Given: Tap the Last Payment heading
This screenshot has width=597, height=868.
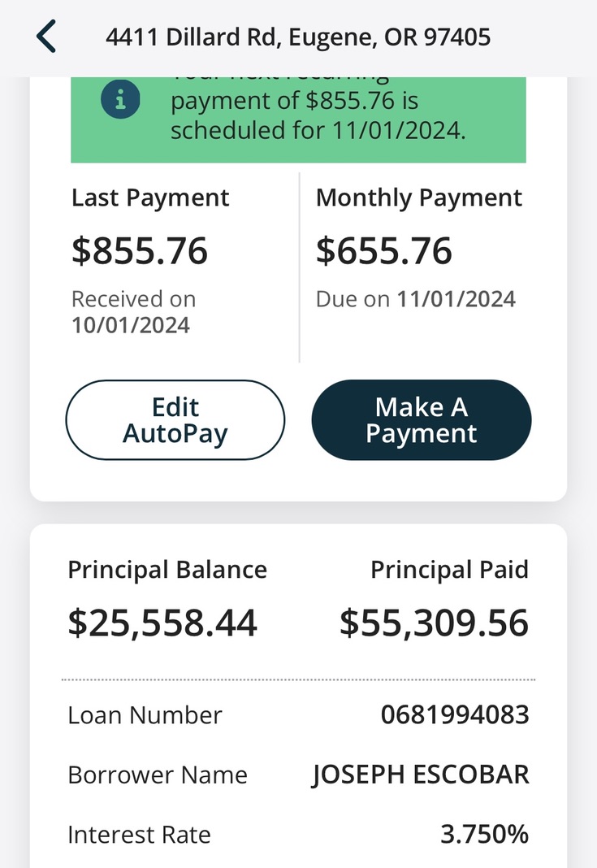Looking at the screenshot, I should (x=150, y=198).
